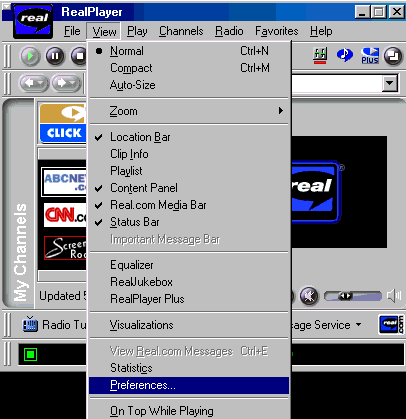
Task: Click the volume slider handle
Action: click(345, 296)
